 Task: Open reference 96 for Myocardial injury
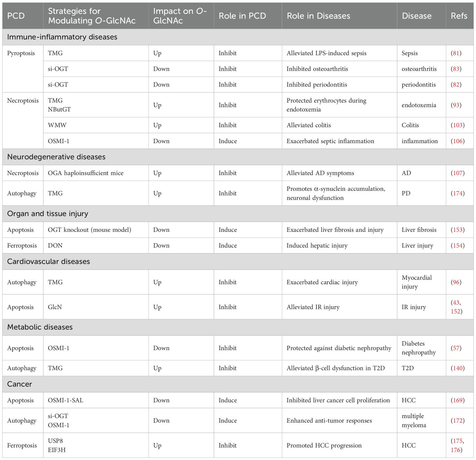tap(456, 282)
